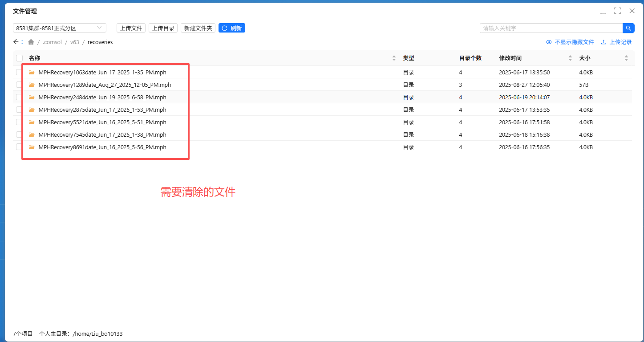Click folder icon of MPHRecovery2484date row
The width and height of the screenshot is (644, 342).
(x=32, y=97)
